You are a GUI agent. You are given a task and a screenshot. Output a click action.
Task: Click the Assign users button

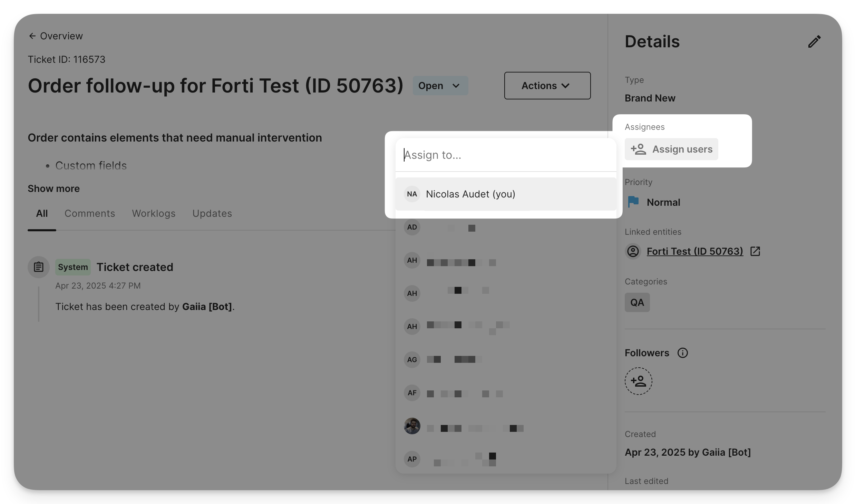(x=671, y=149)
